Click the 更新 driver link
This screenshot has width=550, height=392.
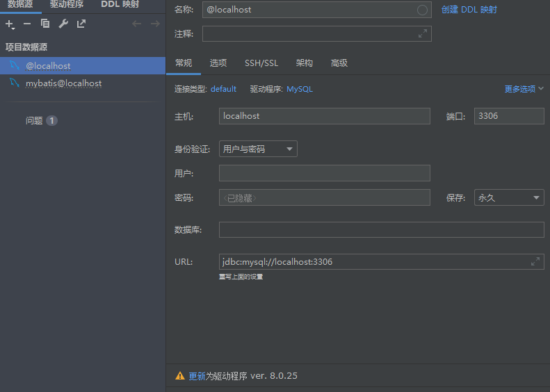pyautogui.click(x=197, y=376)
